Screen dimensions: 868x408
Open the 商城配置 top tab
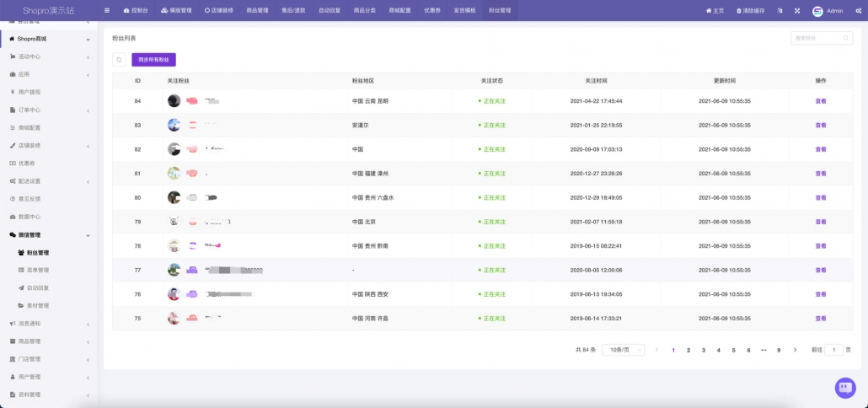tap(399, 10)
